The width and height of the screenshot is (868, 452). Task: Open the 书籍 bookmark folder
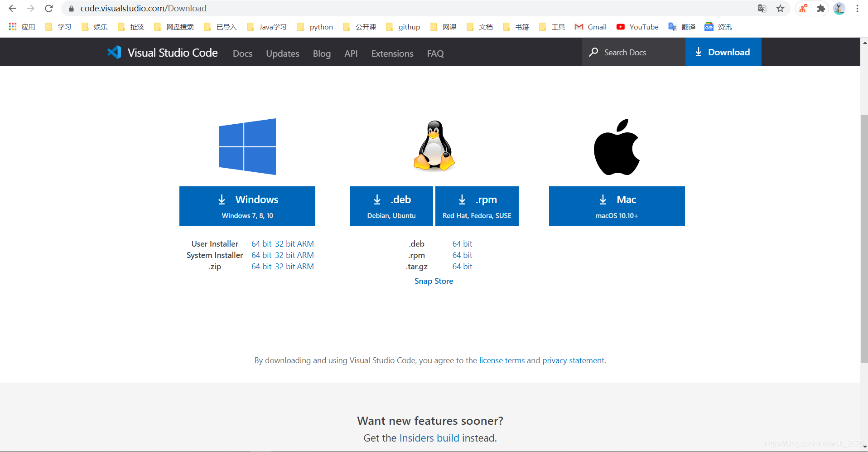click(516, 27)
